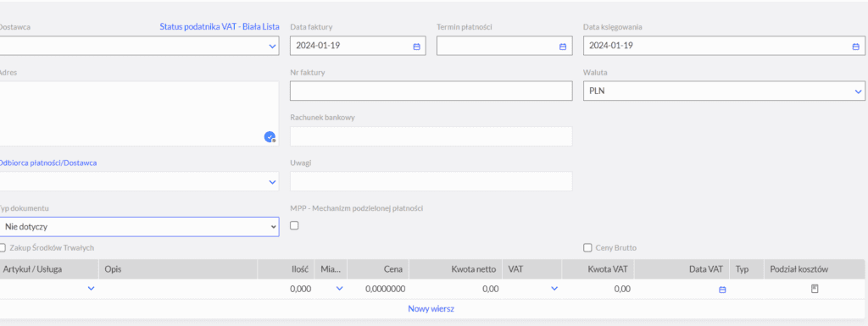The image size is (868, 326).
Task: Click the Artykuł / Usługa column header
Action: click(x=49, y=269)
